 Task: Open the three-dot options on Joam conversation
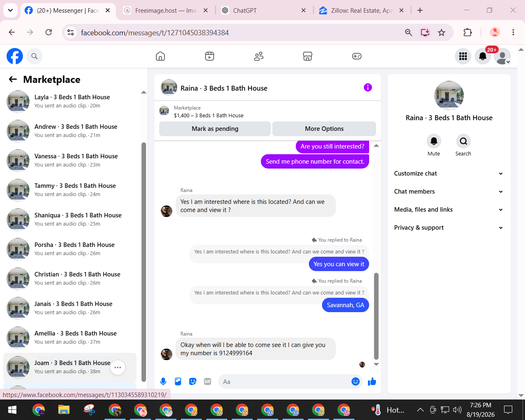pos(118,367)
